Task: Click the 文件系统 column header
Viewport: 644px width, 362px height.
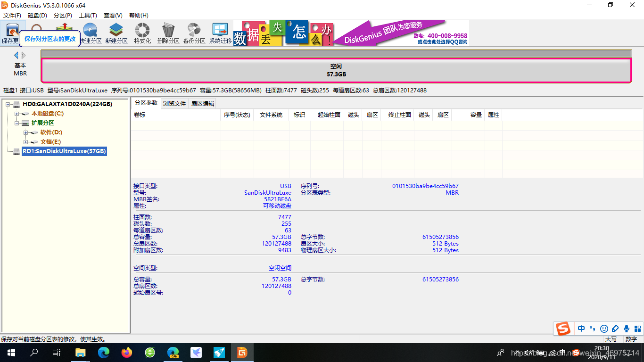Action: (271, 115)
